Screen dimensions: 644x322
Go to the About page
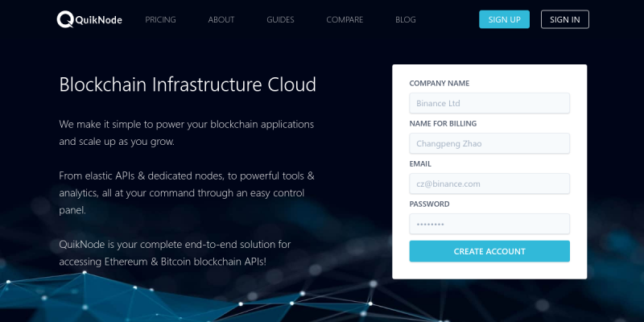(221, 19)
